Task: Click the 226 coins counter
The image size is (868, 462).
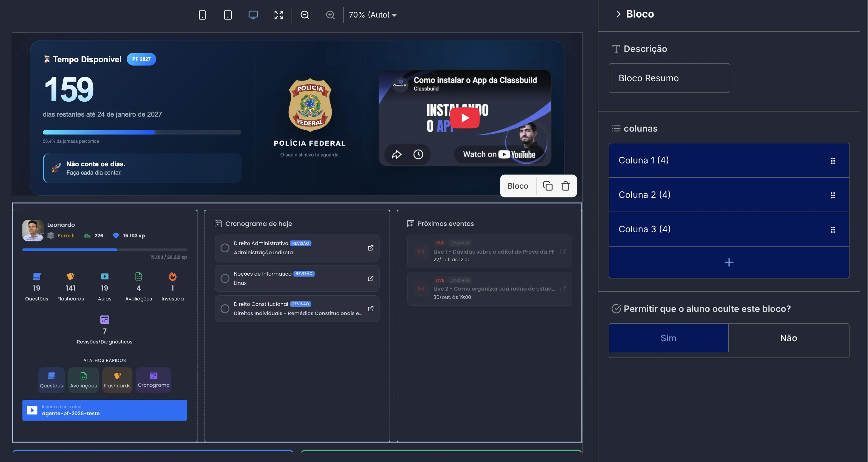Action: click(98, 235)
